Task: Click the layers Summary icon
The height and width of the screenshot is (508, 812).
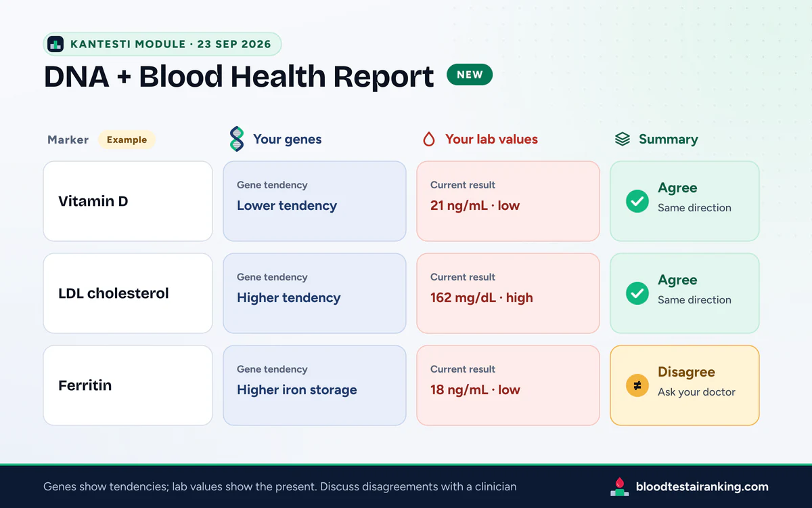Action: click(623, 139)
